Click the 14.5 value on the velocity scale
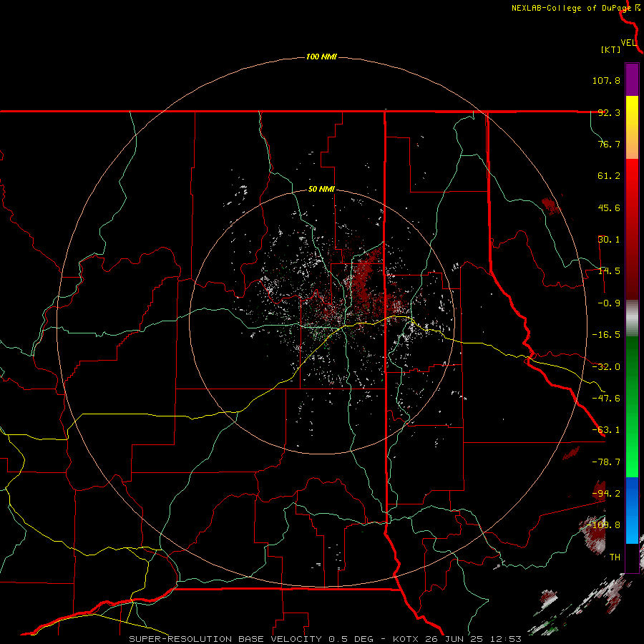Viewport: 644px width, 644px height. click(609, 271)
